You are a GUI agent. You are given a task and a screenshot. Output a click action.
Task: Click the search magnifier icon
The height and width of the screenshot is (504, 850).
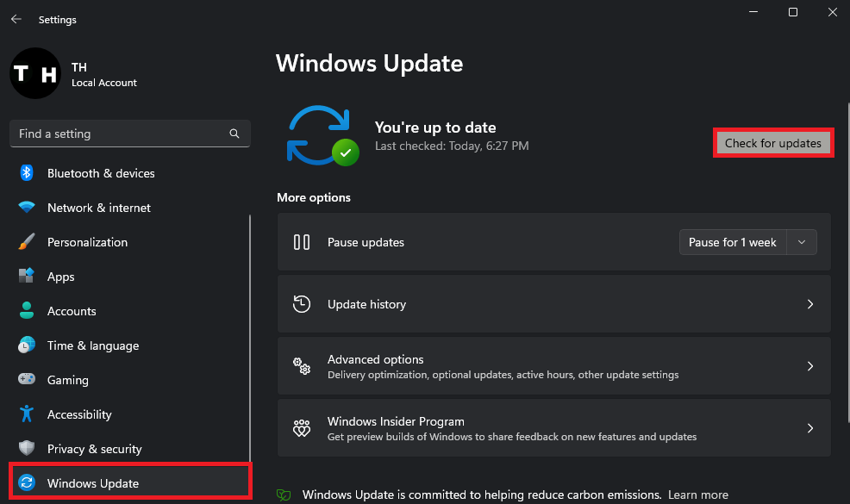pos(234,134)
